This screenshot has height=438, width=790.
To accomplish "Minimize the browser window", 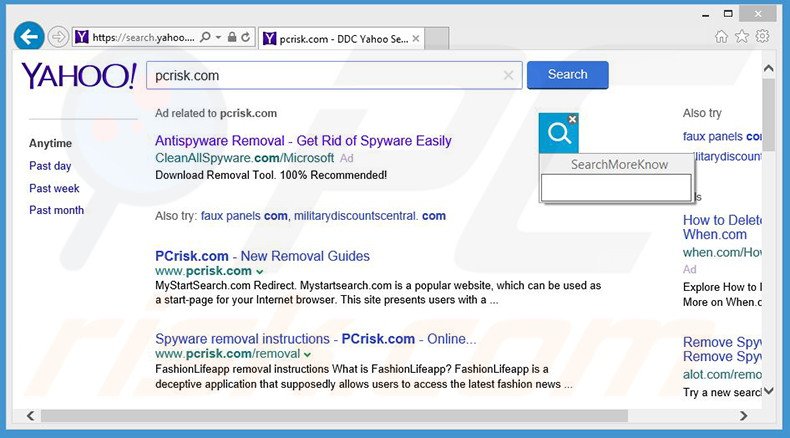I will coord(705,15).
